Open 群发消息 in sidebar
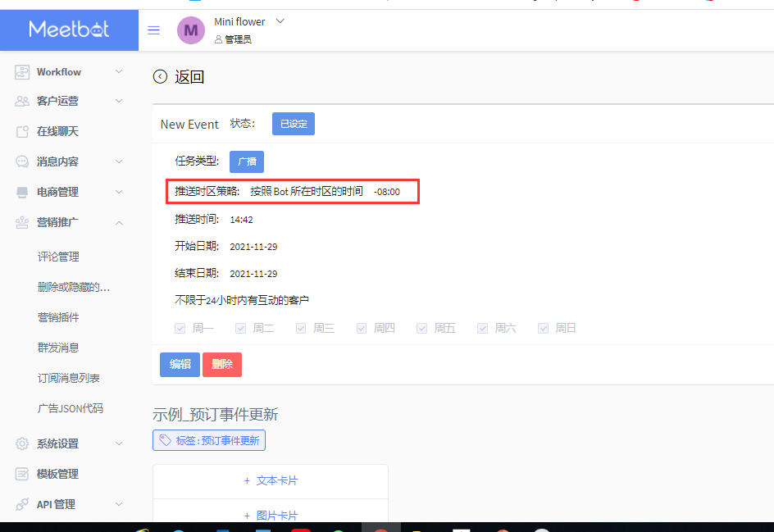 pyautogui.click(x=58, y=348)
